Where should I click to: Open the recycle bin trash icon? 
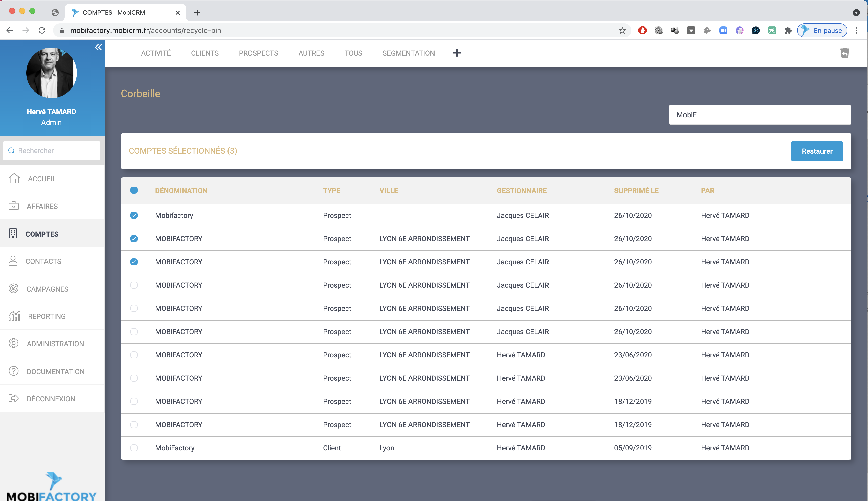(x=844, y=53)
